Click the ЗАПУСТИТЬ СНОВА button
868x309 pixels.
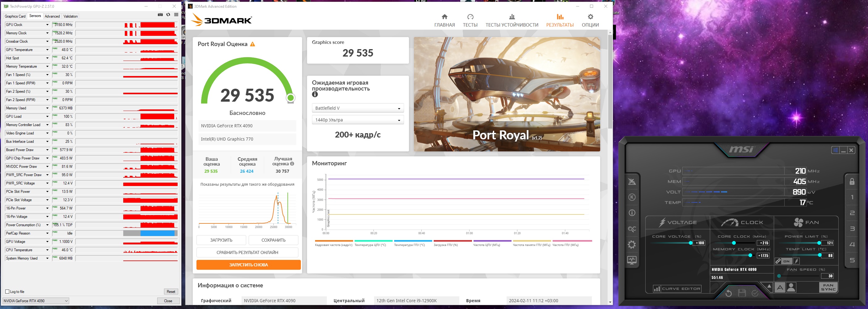click(248, 265)
